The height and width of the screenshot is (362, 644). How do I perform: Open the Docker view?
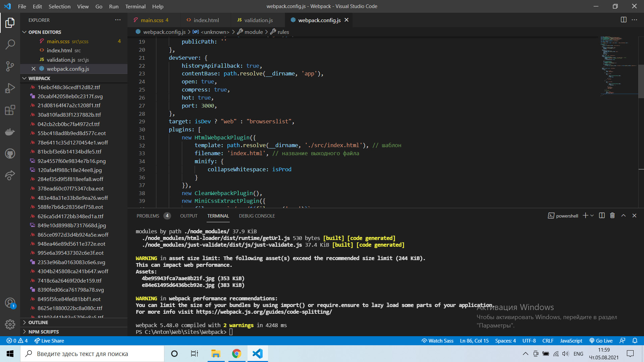(10, 132)
